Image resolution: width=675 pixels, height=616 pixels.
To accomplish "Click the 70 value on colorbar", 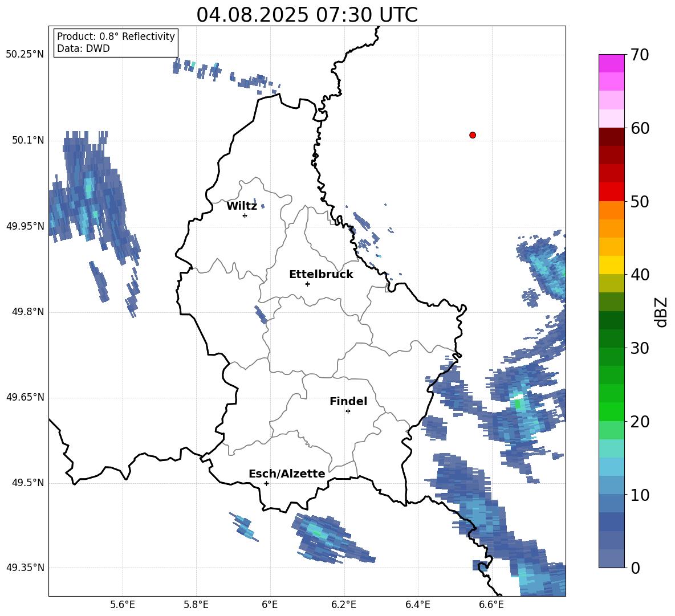I will 640,55.
